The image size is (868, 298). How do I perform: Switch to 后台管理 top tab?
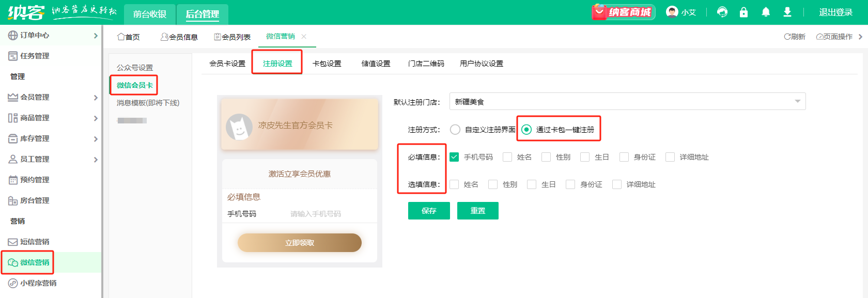[x=203, y=14]
